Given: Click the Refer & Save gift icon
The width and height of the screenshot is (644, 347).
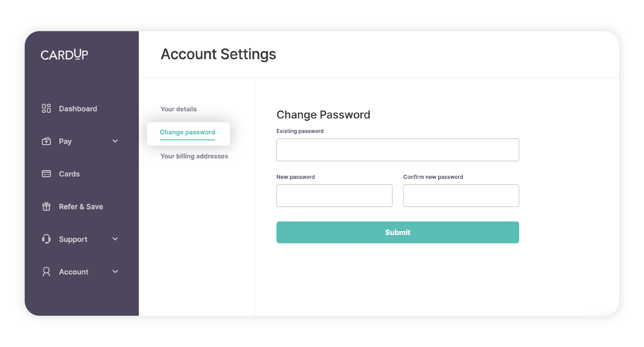Looking at the screenshot, I should coord(47,206).
